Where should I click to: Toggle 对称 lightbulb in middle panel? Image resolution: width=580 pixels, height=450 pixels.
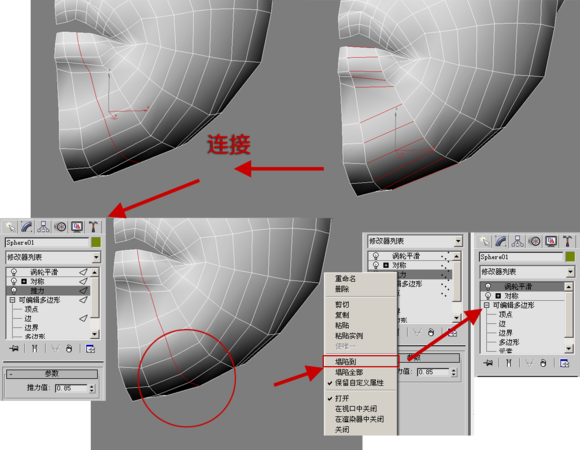coord(376,265)
